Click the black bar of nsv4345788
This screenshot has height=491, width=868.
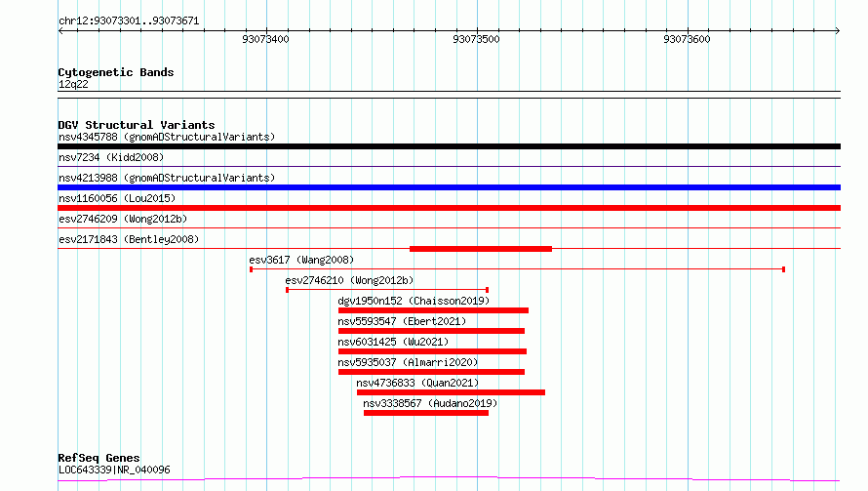[x=449, y=146]
